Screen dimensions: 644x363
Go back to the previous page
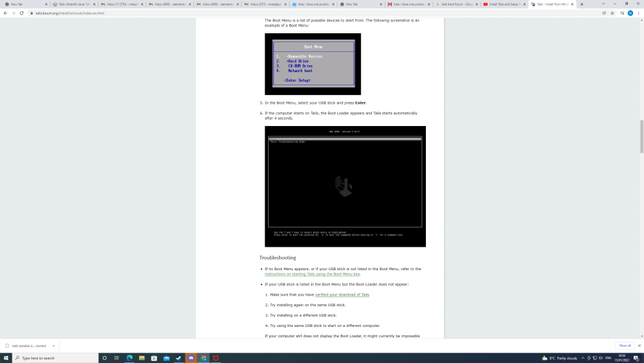6,13
